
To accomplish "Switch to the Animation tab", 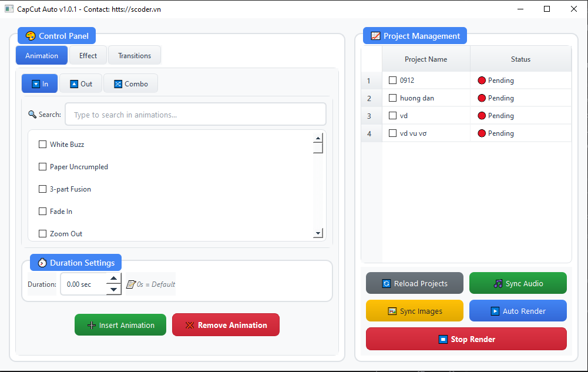I will [42, 55].
